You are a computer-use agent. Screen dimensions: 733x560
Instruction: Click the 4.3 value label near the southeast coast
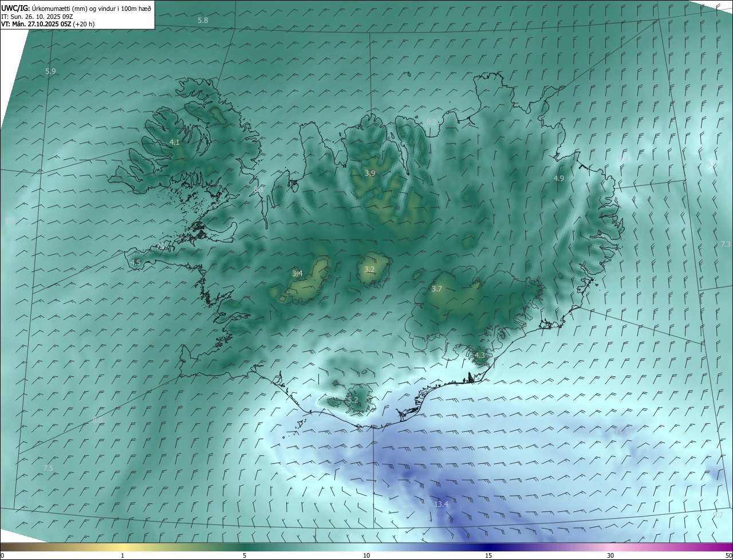(479, 355)
